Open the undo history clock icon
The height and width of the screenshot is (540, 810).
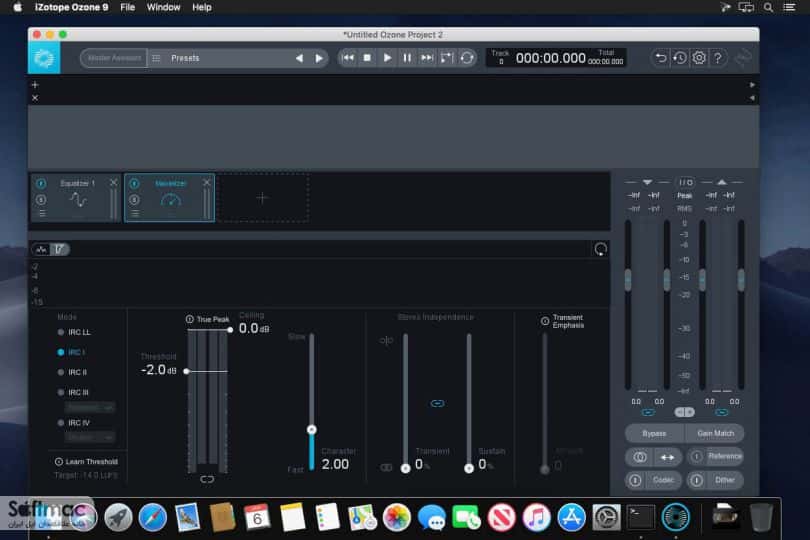[x=680, y=58]
